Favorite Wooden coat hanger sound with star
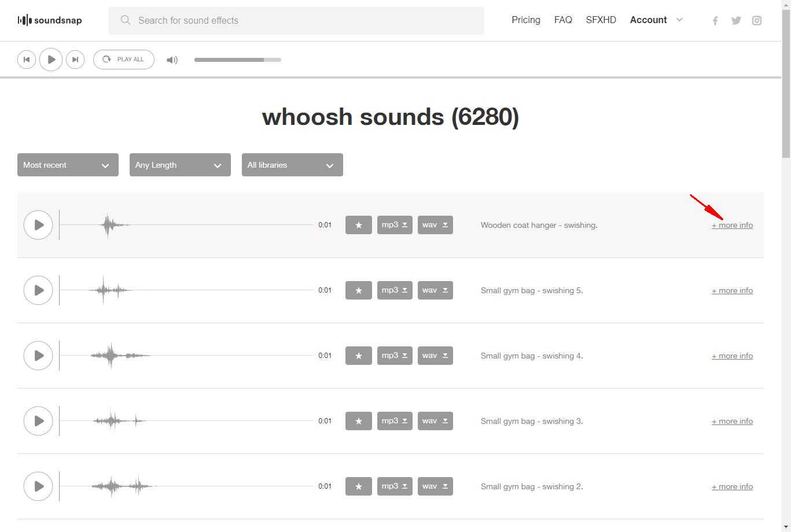Viewport: 791px width, 532px height. click(x=359, y=225)
